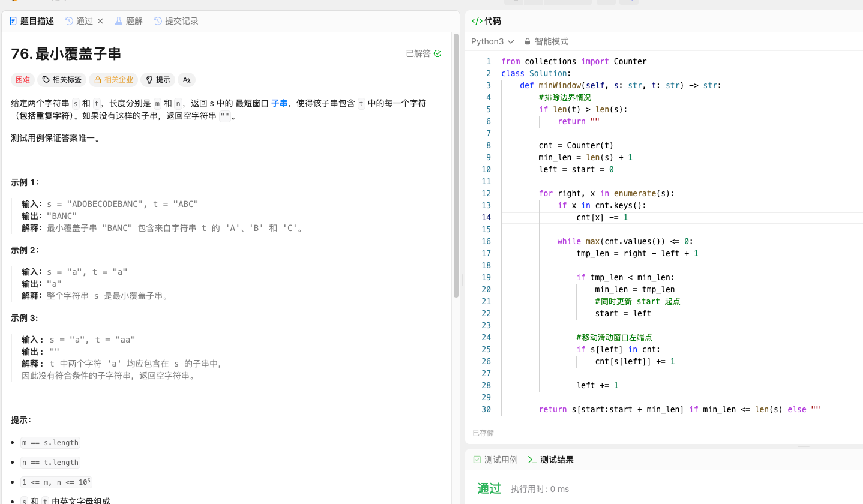This screenshot has height=504, width=863.
Task: Click the code brackets icon beside 代码
Action: tap(477, 21)
